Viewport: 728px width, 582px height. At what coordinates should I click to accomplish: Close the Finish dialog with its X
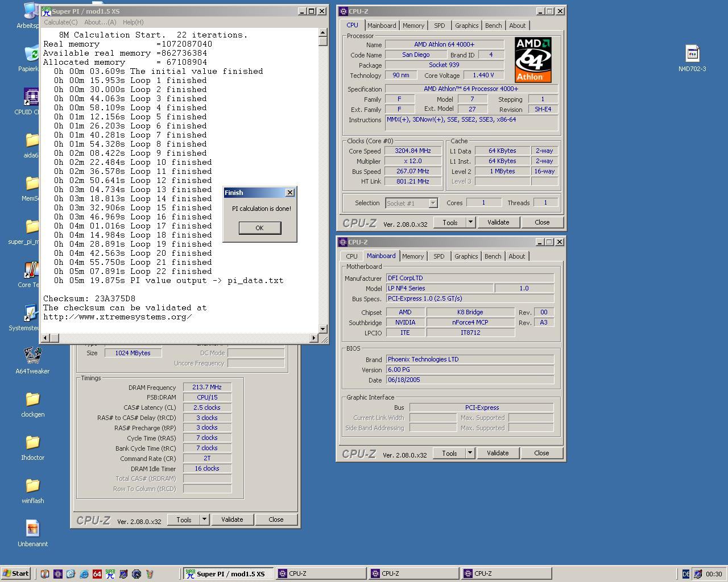tap(290, 193)
